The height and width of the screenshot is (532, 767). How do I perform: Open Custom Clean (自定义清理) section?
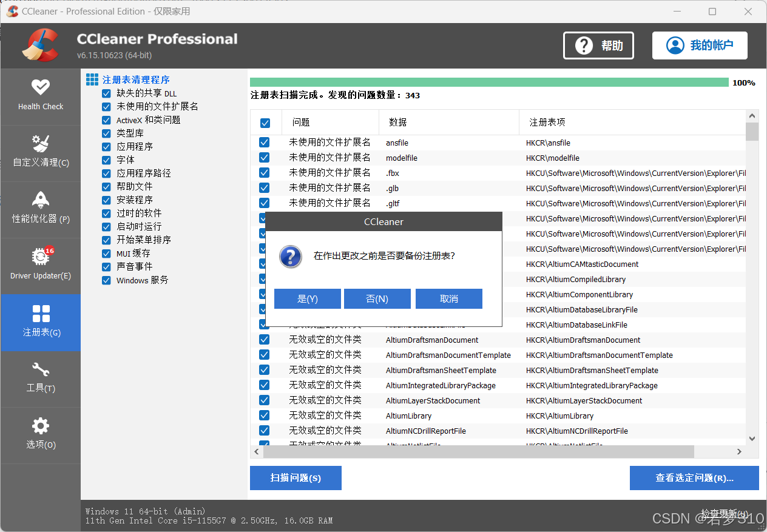tap(41, 153)
